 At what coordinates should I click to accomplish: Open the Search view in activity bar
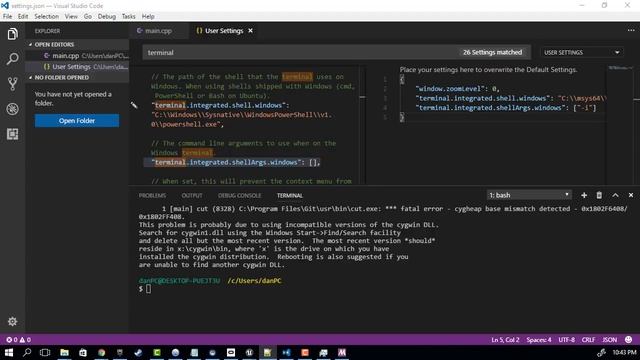click(12, 59)
